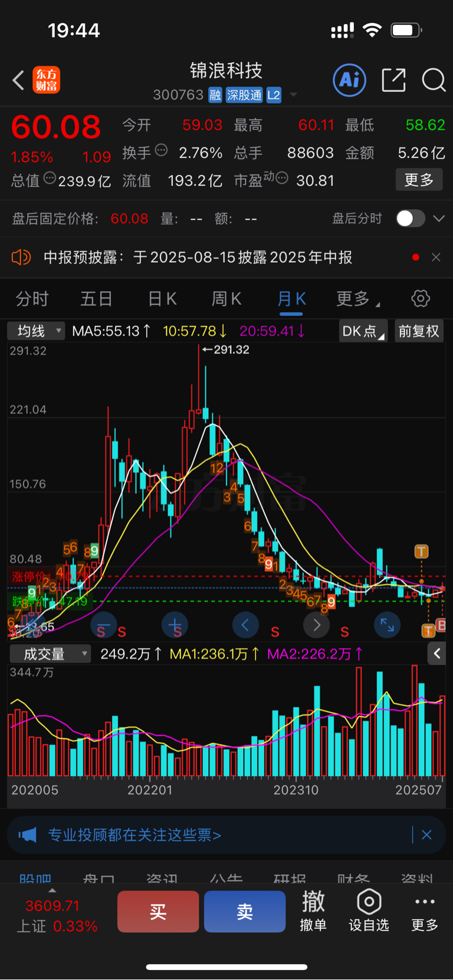This screenshot has width=453, height=980.
Task: Tap the 总值 info icon
Action: [50, 178]
